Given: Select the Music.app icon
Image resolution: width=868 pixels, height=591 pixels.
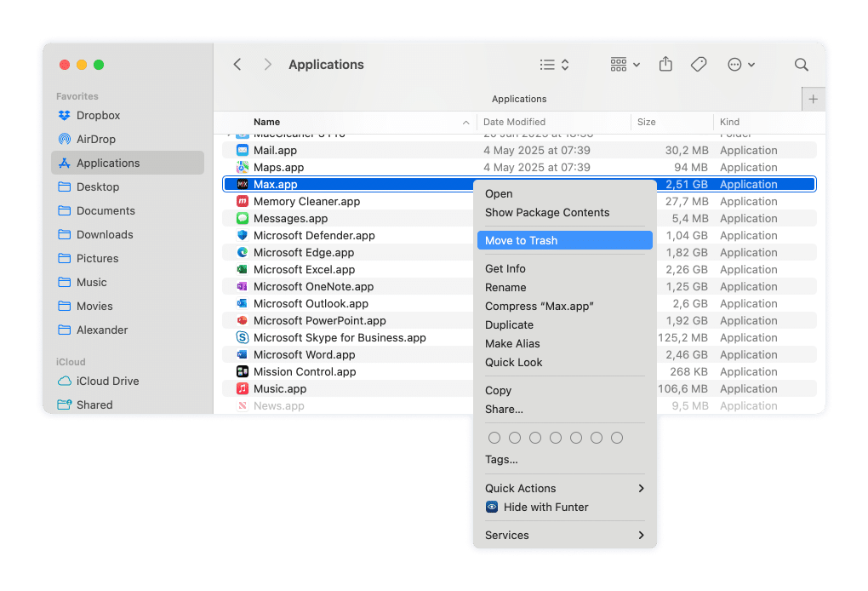Looking at the screenshot, I should (243, 389).
